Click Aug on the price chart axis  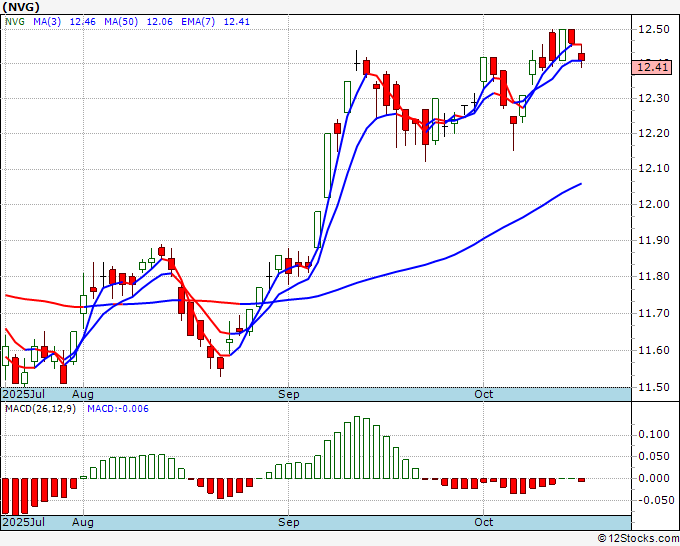pos(83,394)
